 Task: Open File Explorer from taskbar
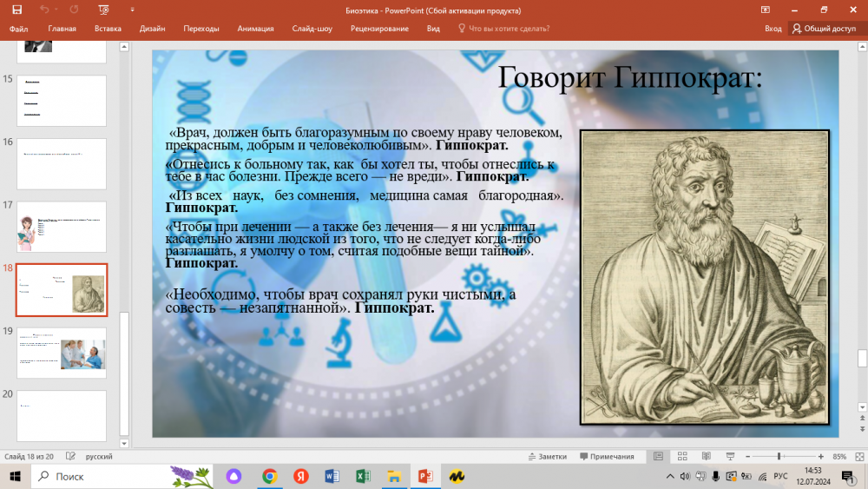(x=394, y=476)
